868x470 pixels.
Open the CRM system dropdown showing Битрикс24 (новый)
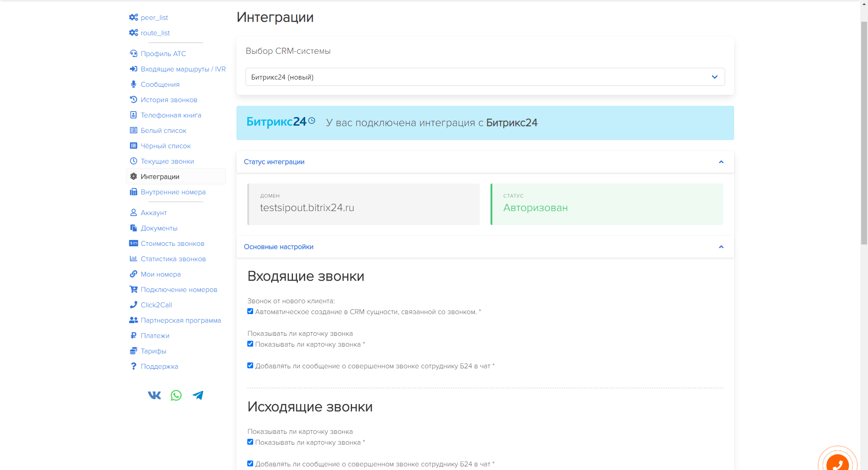485,77
